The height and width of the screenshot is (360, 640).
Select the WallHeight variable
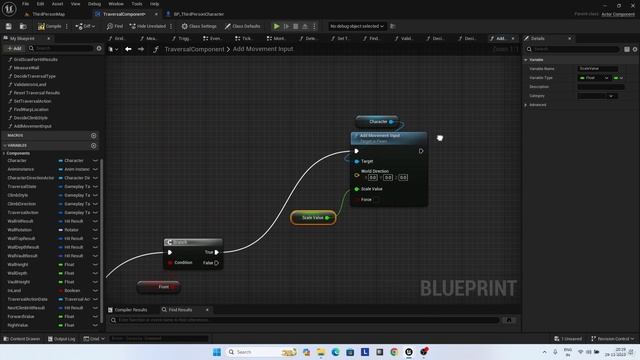pyautogui.click(x=17, y=264)
